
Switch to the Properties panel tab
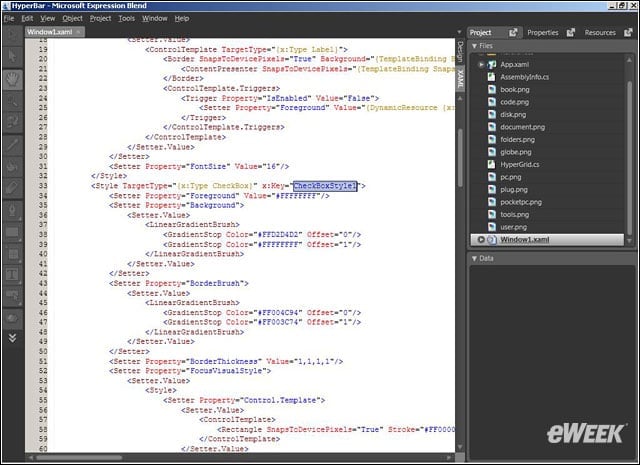pos(542,32)
